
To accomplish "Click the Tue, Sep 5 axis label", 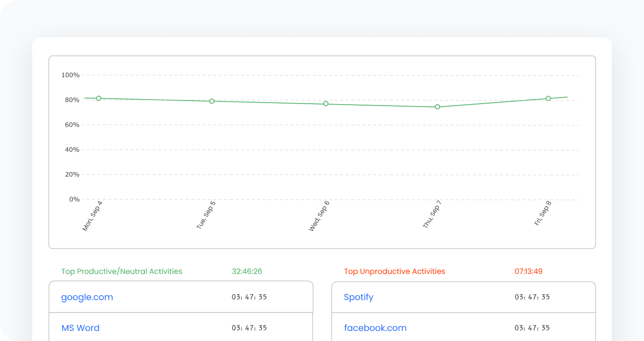I will 206,215.
